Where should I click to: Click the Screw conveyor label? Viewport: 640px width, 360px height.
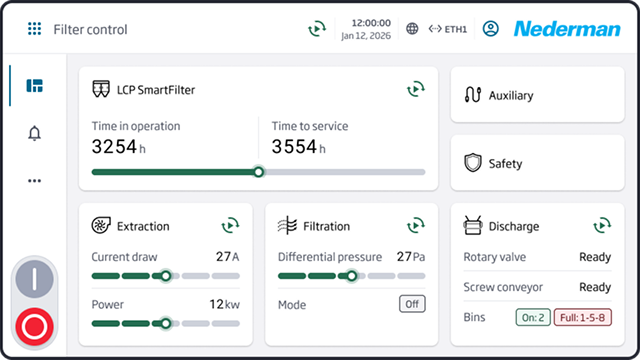tap(503, 287)
